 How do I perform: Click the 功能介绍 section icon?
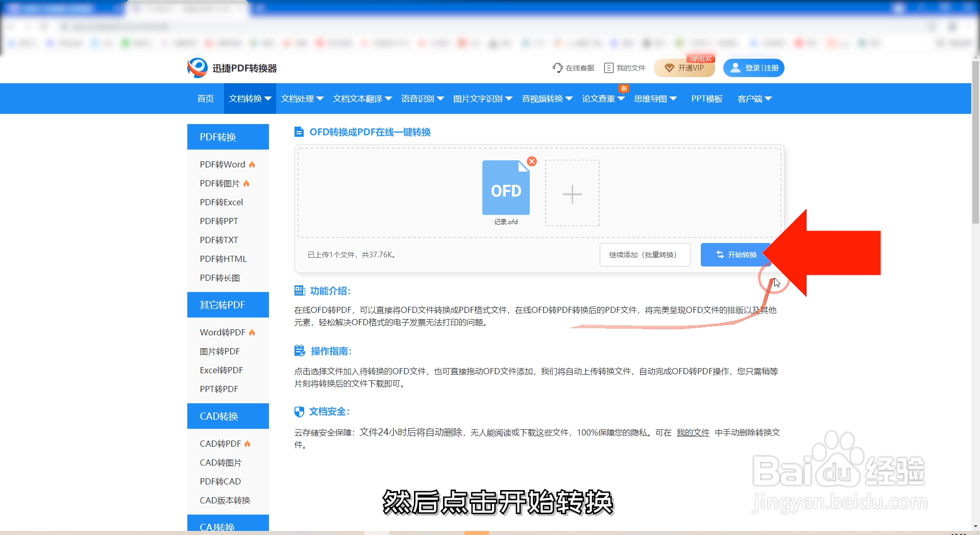299,290
